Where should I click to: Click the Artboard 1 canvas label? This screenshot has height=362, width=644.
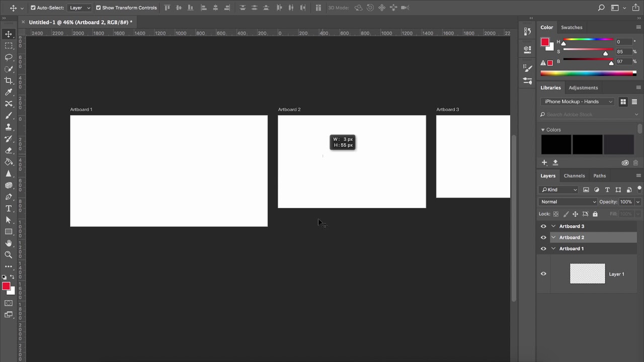[81, 109]
